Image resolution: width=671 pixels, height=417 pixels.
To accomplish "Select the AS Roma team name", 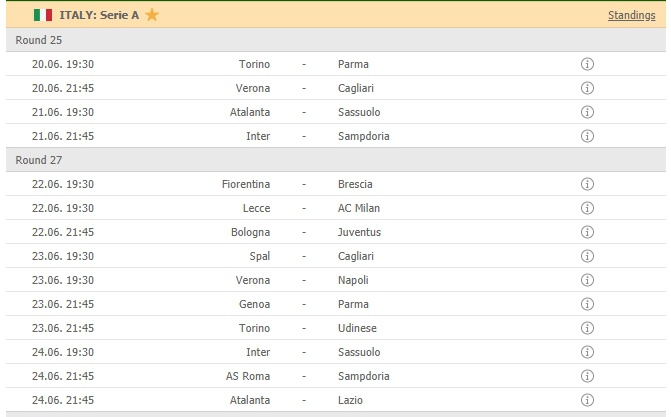I will click(248, 376).
